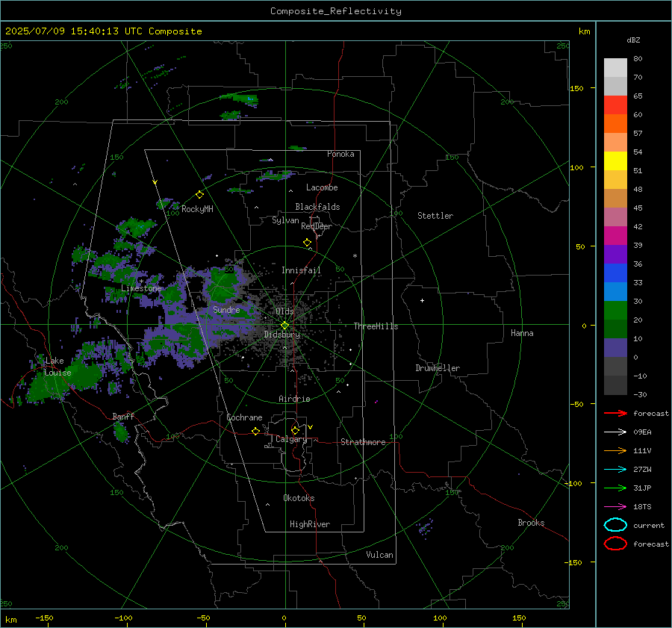Image resolution: width=672 pixels, height=628 pixels.
Task: Click the Ponoka city label
Action: coord(340,154)
